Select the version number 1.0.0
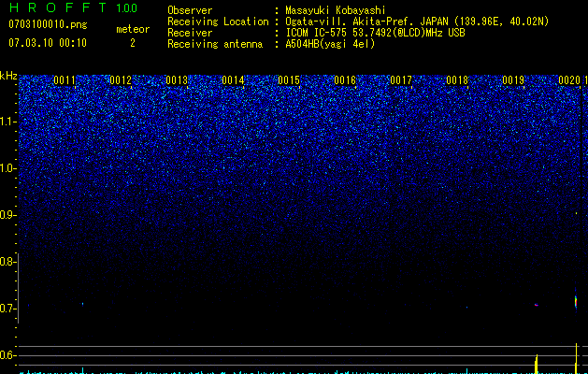Screen dimensions: 588x374 (x=127, y=7)
